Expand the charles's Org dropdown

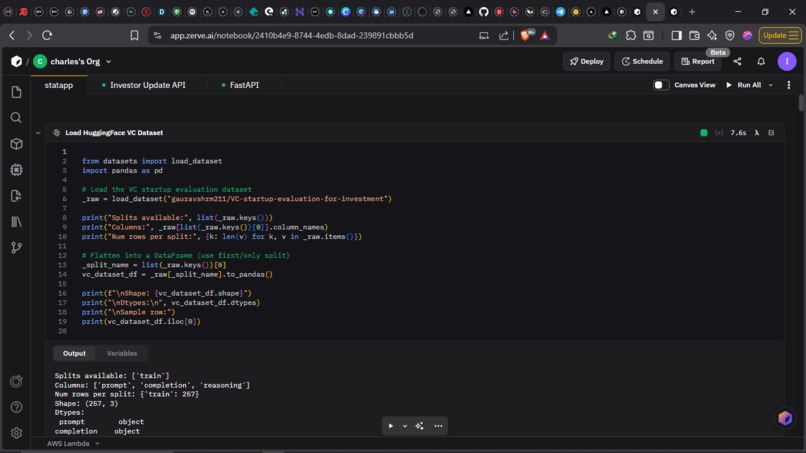tap(108, 62)
